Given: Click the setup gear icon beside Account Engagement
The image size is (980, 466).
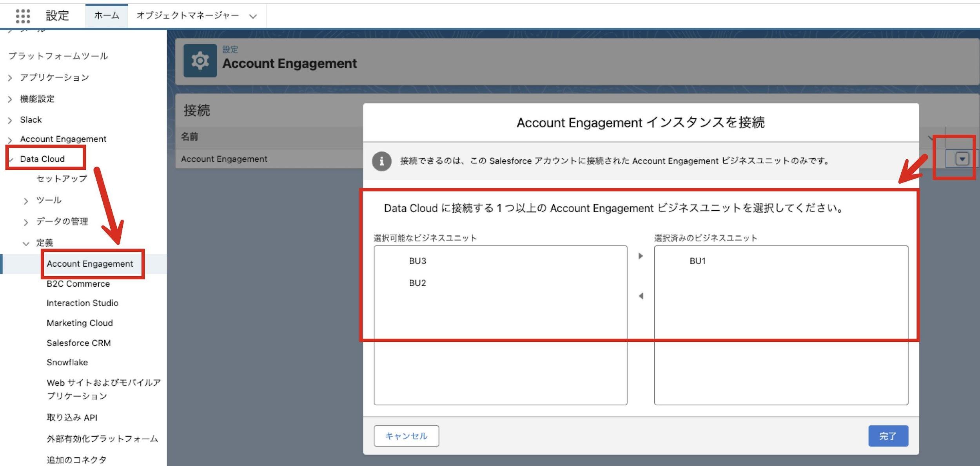Looking at the screenshot, I should point(200,61).
